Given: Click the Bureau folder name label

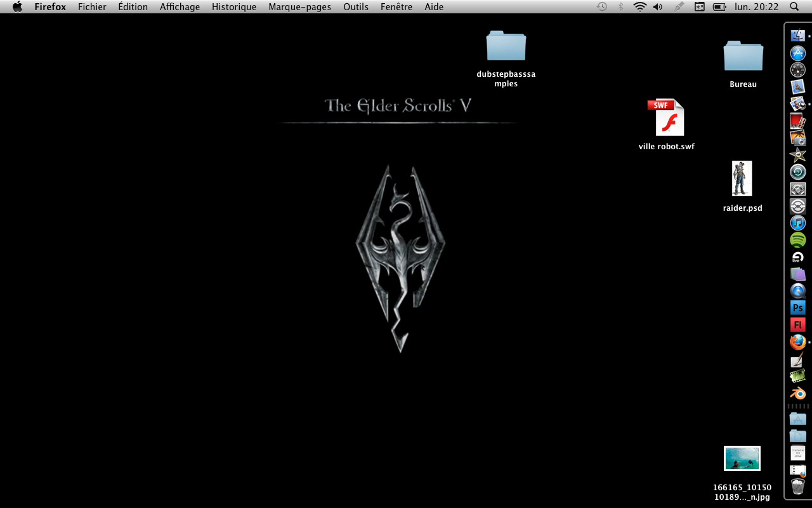Looking at the screenshot, I should (743, 84).
